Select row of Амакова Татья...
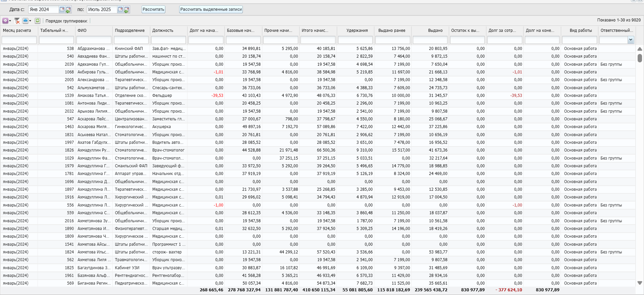This screenshot has width=644, height=295. [318, 96]
